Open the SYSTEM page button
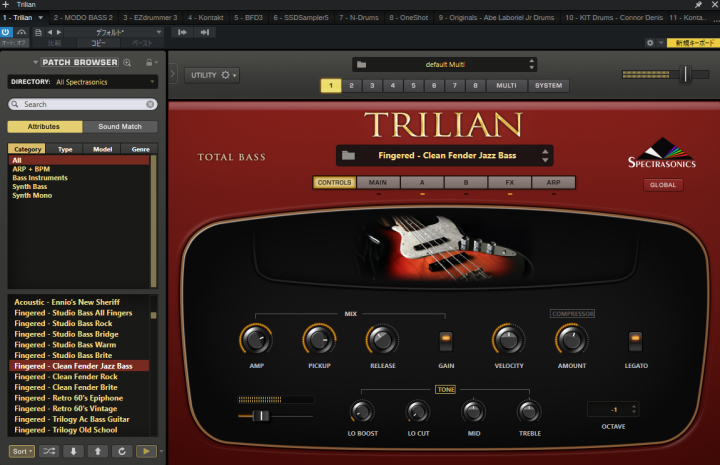Screen dimensions: 720x465 tap(548, 86)
